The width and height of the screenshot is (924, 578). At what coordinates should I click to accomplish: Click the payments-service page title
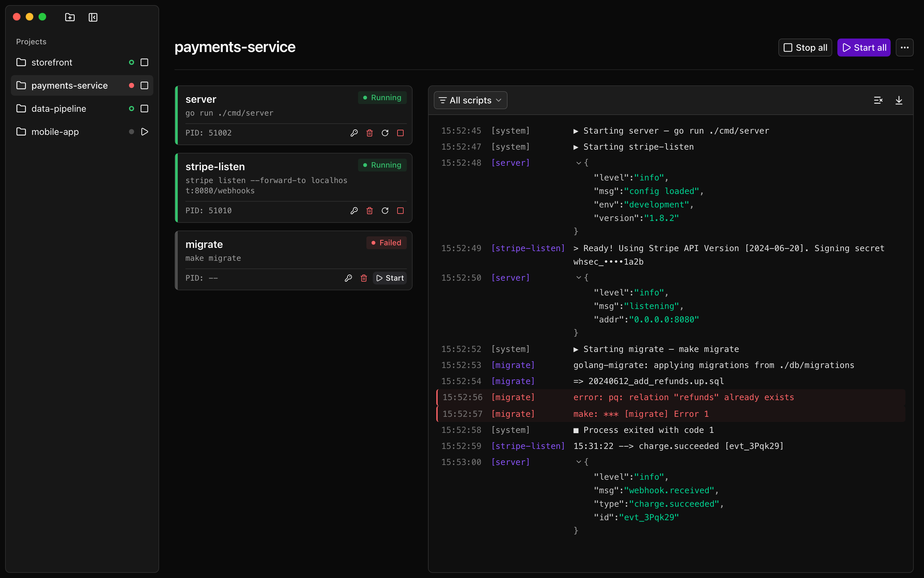[x=235, y=47]
